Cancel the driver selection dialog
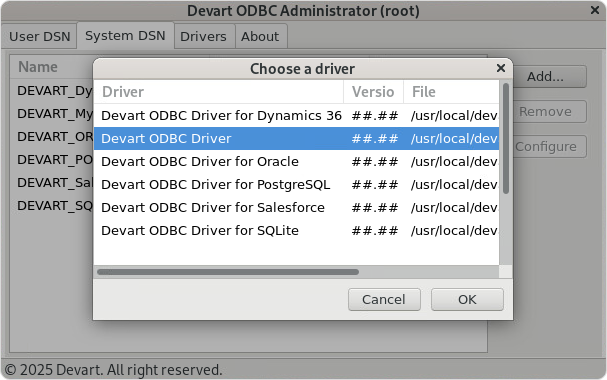Screen dimensions: 607x380 [384, 299]
